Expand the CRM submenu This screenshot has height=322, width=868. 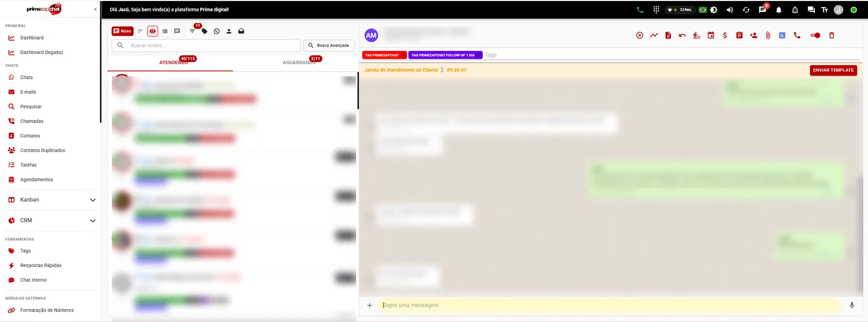(51, 220)
